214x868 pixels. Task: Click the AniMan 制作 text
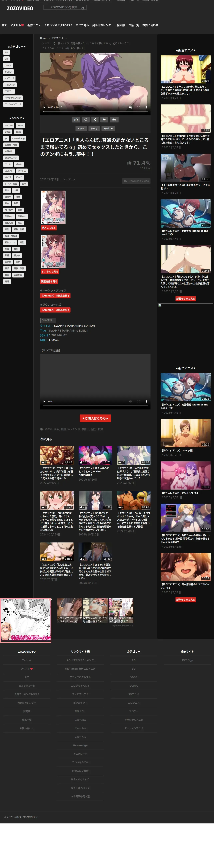coord(53,340)
